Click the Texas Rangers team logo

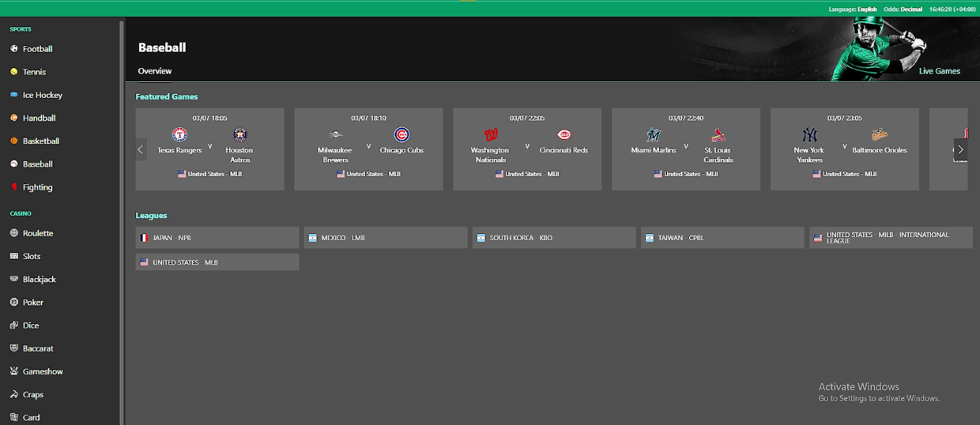(179, 134)
